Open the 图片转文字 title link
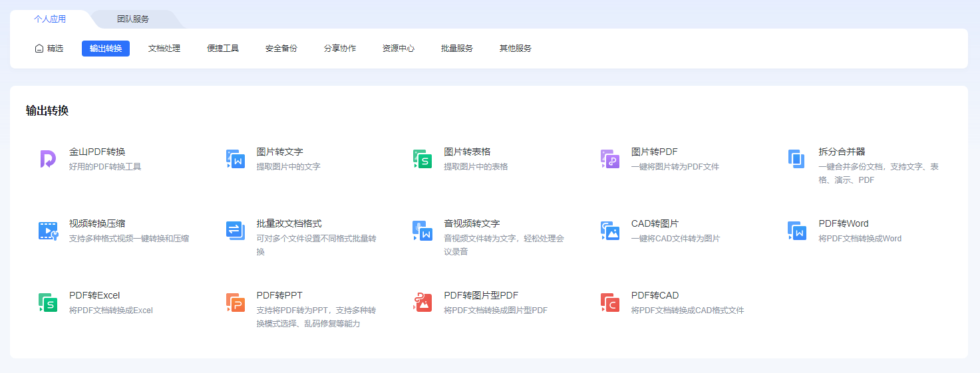Image resolution: width=980 pixels, height=373 pixels. [x=280, y=152]
